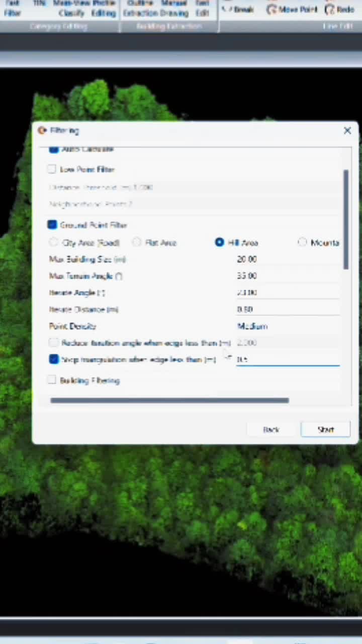
Task: Edit the Iterate Distance value field
Action: click(288, 309)
